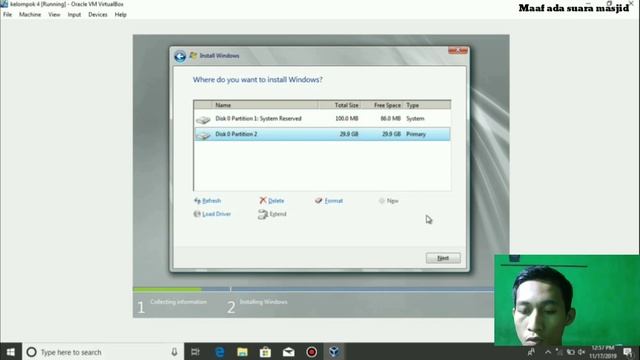
Task: Click the drive icon of Partition 2
Action: 203,135
